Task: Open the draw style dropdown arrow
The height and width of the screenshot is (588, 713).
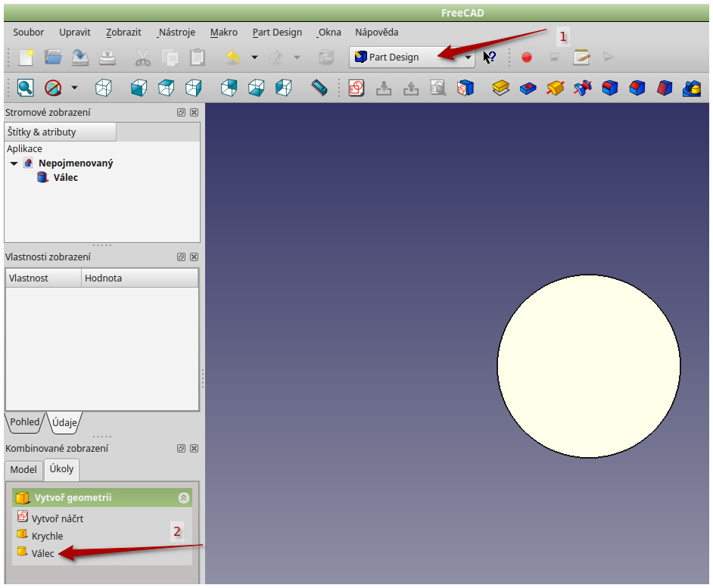Action: pyautogui.click(x=74, y=88)
